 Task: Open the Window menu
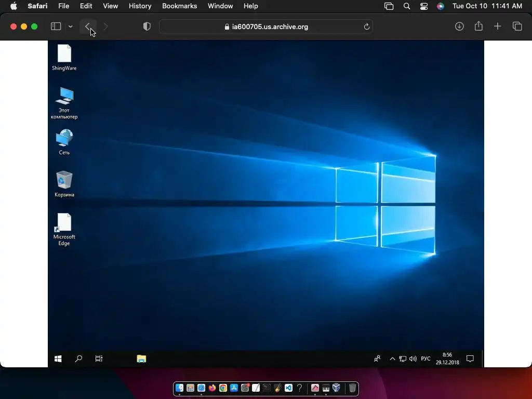(220, 6)
